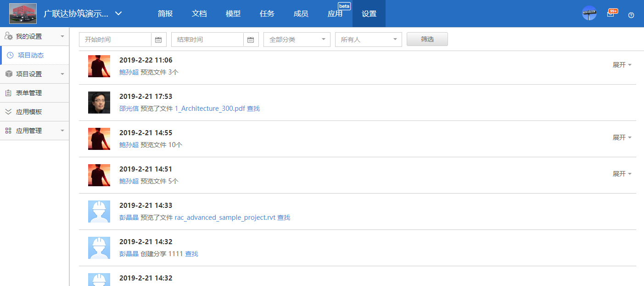Click the user avatar icon top right
Viewport: 644px width, 286px height.
(589, 12)
